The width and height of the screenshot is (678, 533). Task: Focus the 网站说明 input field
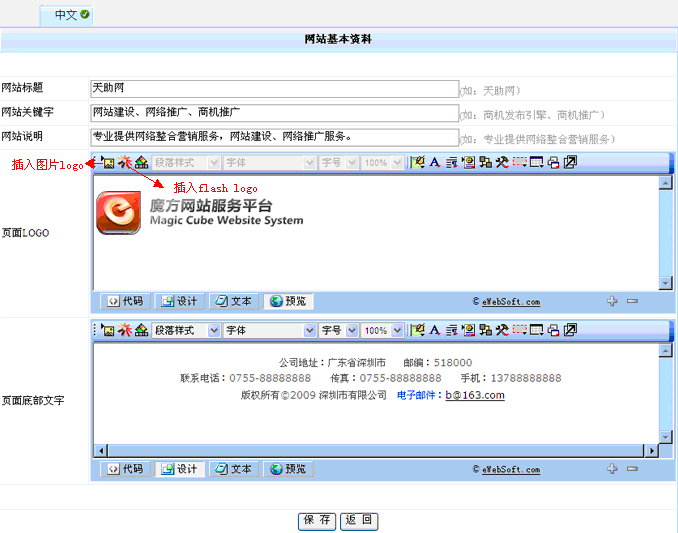click(275, 137)
